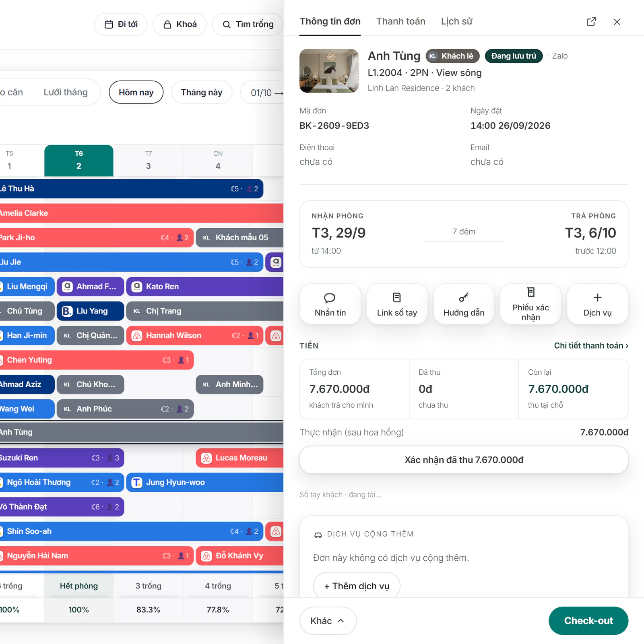
Task: Open Khách mẫu 05 booking
Action: pos(240,238)
